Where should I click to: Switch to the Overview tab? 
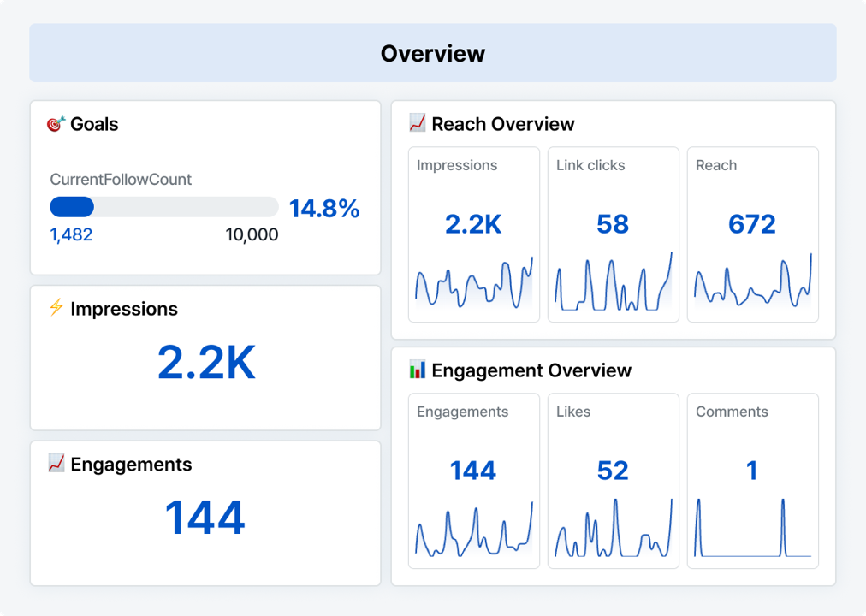coord(433,53)
